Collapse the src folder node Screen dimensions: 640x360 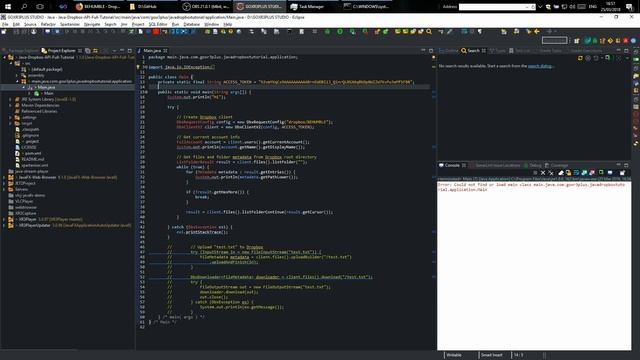(x=11, y=63)
